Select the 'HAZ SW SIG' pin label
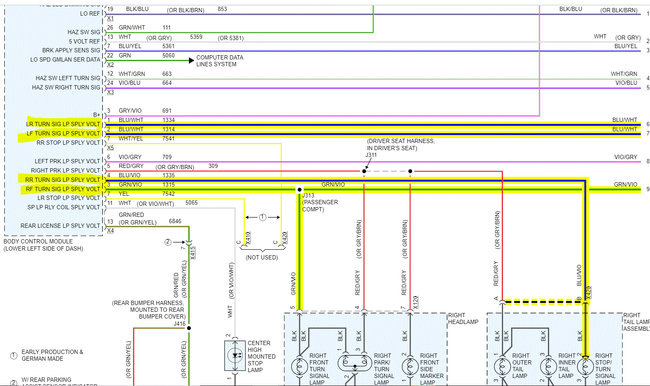650x386 pixels. [x=84, y=32]
